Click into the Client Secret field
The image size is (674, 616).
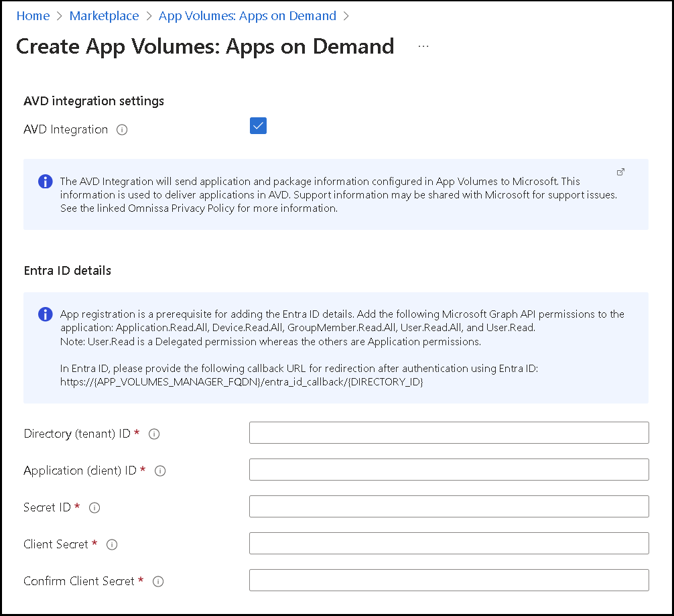coord(449,544)
